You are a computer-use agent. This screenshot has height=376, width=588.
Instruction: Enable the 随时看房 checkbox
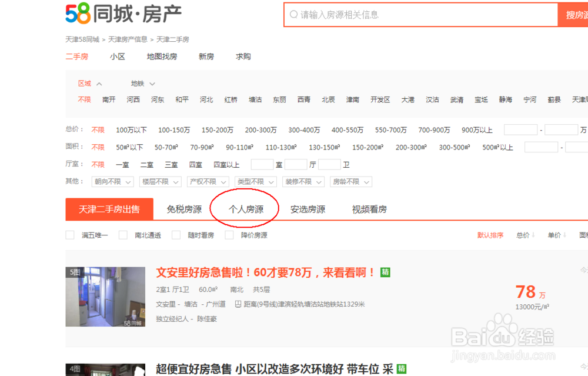(x=176, y=235)
